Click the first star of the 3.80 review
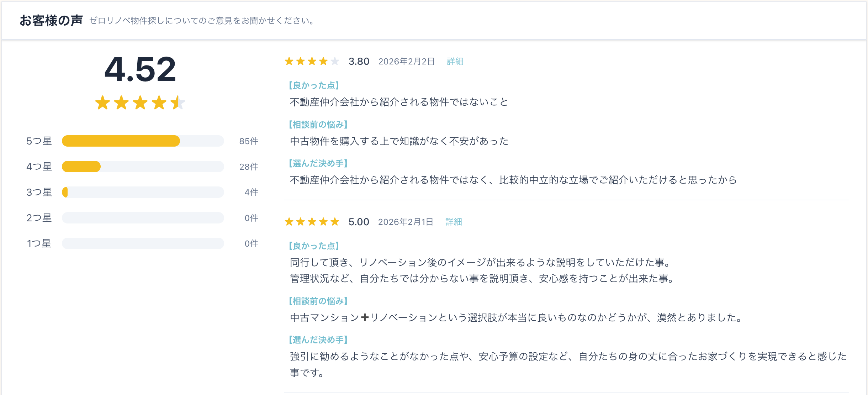868x395 pixels. pyautogui.click(x=289, y=62)
